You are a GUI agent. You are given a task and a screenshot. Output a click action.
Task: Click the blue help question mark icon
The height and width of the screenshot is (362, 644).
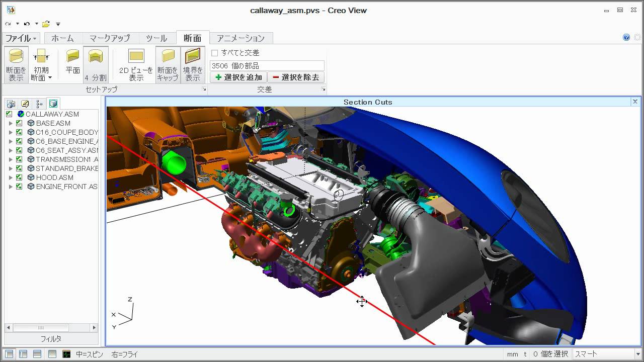[x=626, y=37]
